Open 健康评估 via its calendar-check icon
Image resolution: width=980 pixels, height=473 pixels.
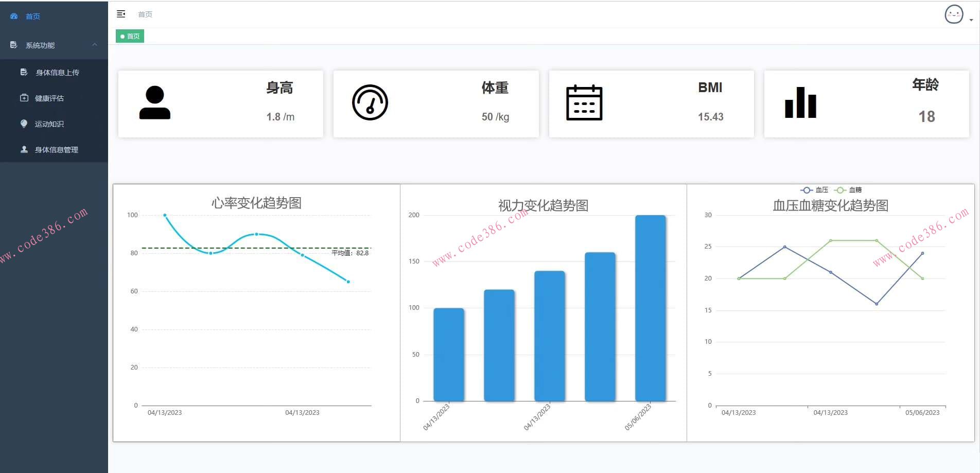(x=24, y=98)
